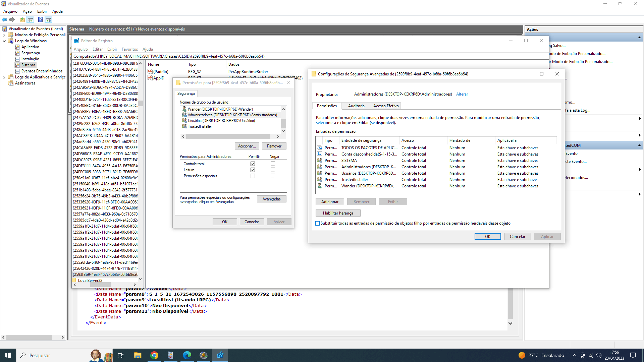This screenshot has height=362, width=644.
Task: Open the Favoritos menu in Registry Editor
Action: coord(130,49)
